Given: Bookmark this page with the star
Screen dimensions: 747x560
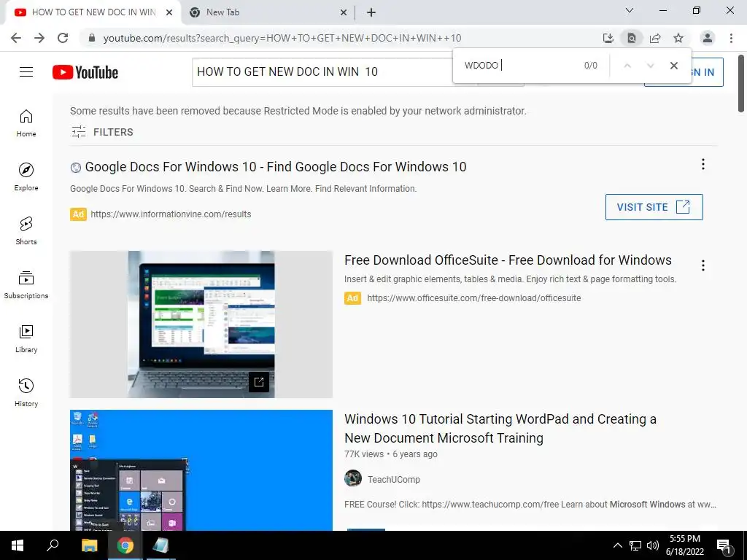Looking at the screenshot, I should 678,38.
